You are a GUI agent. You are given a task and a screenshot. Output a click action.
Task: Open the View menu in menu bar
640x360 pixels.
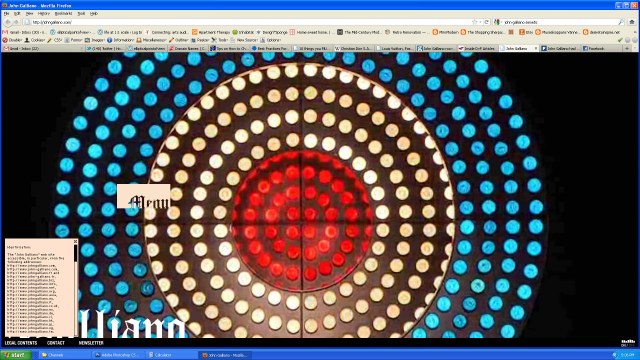pos(29,14)
